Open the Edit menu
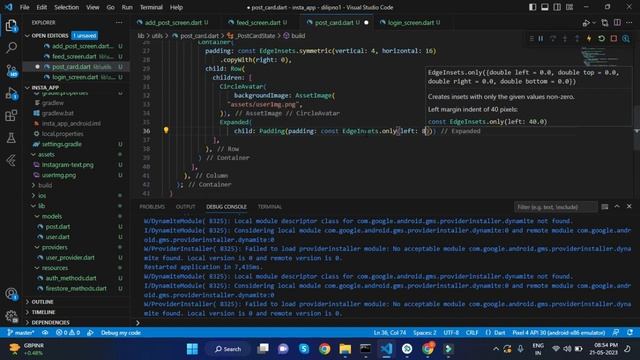Screen dimensions: 640x360 (41, 7)
